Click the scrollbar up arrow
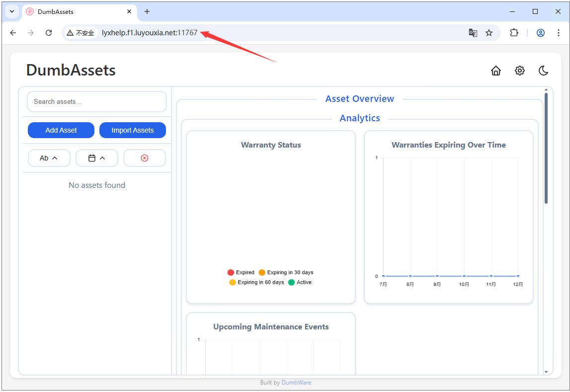The image size is (570, 392). (546, 90)
